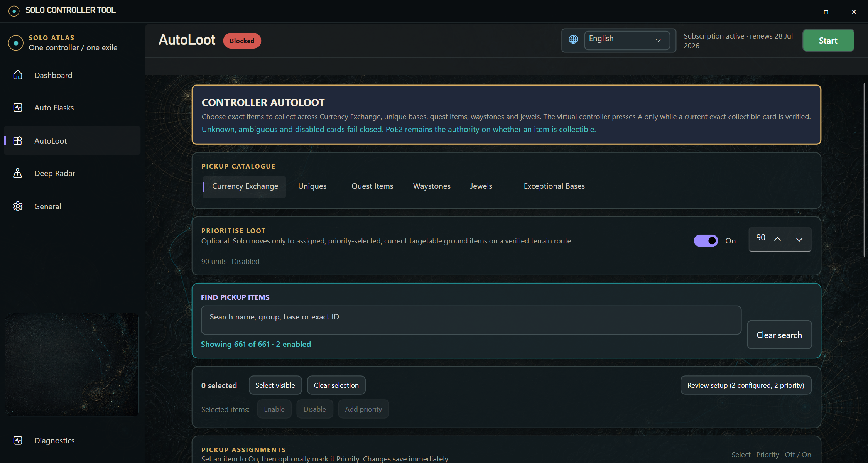The image size is (868, 463).
Task: Click the 'Showing 661 of 661 · 2 enabled' text
Action: (x=256, y=344)
